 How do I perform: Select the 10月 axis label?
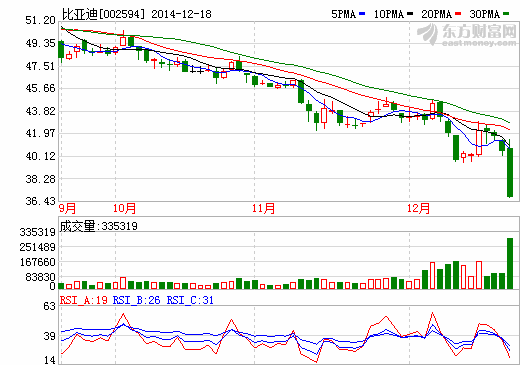coord(124,208)
